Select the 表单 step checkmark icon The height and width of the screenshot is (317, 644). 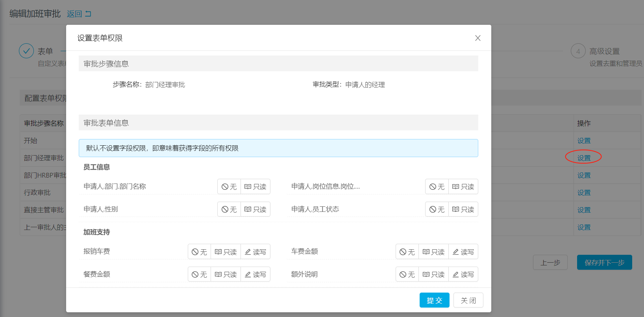pos(26,51)
